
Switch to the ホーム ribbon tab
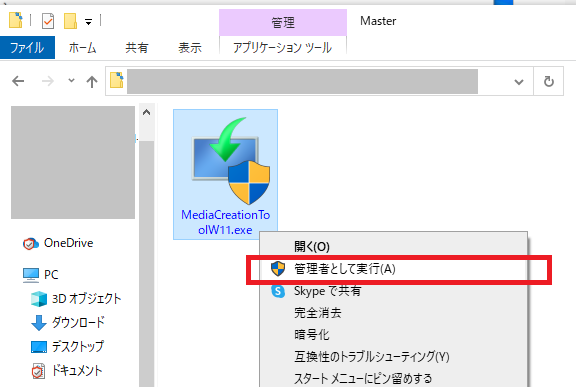[83, 48]
